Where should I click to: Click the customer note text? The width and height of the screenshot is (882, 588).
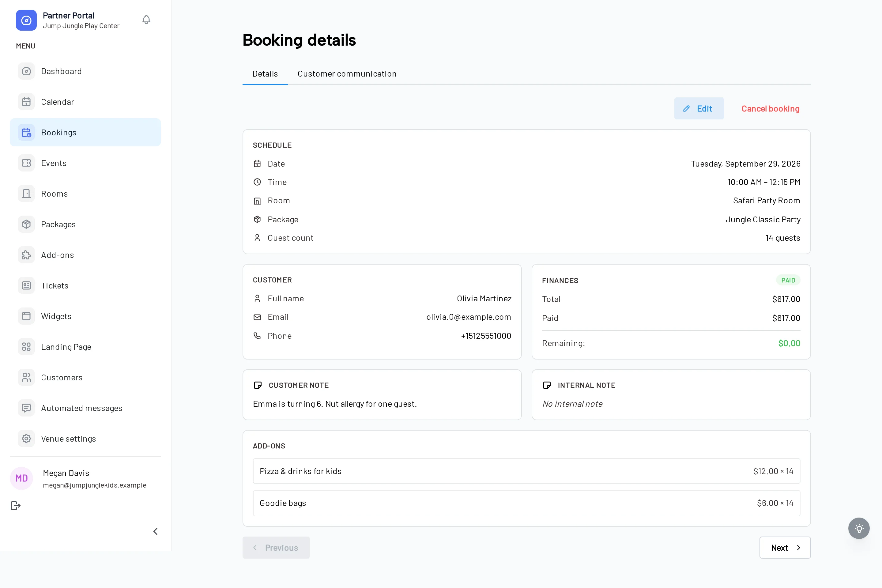coord(335,404)
